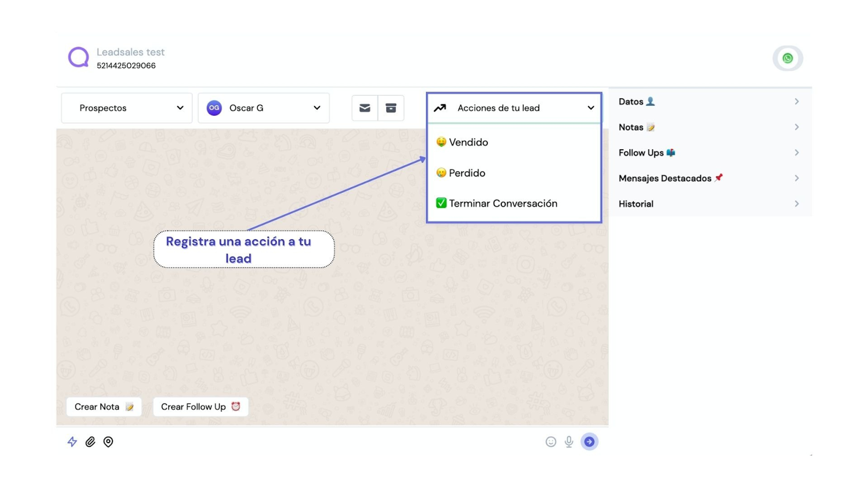868x488 pixels.
Task: Click Crear Follow Up button
Action: click(200, 407)
